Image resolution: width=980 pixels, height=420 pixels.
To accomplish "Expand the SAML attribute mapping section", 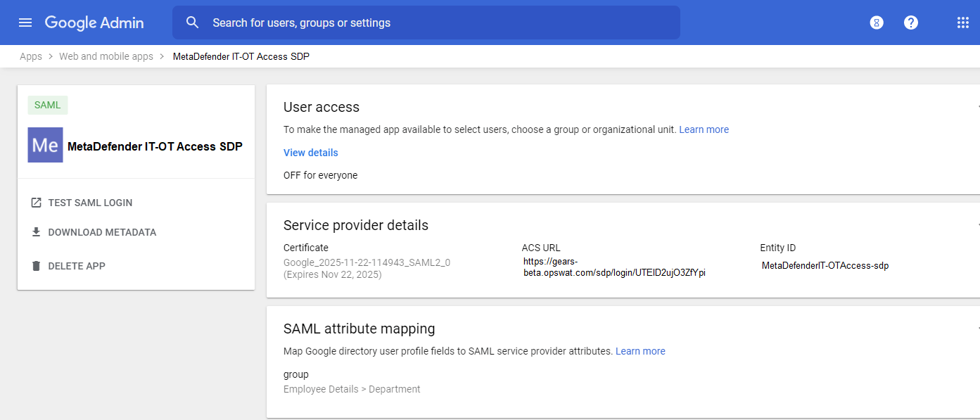I will pyautogui.click(x=976, y=329).
